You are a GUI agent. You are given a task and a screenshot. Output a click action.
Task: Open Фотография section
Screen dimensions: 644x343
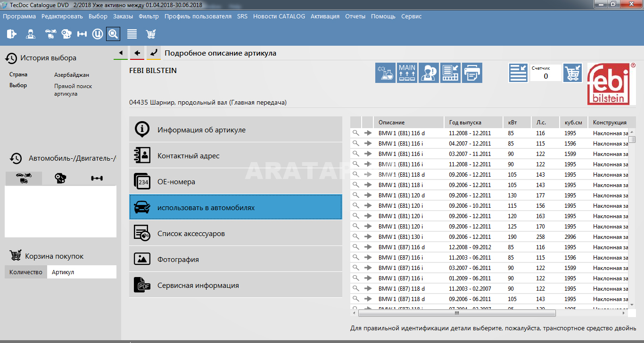tap(236, 259)
